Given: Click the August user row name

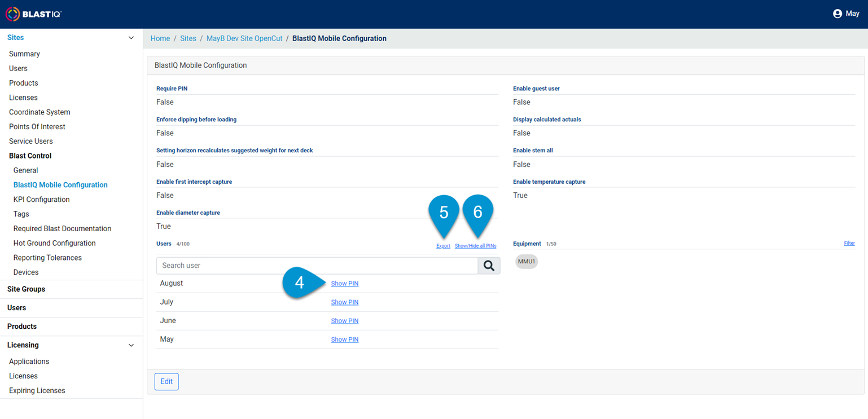Looking at the screenshot, I should click(x=172, y=284).
